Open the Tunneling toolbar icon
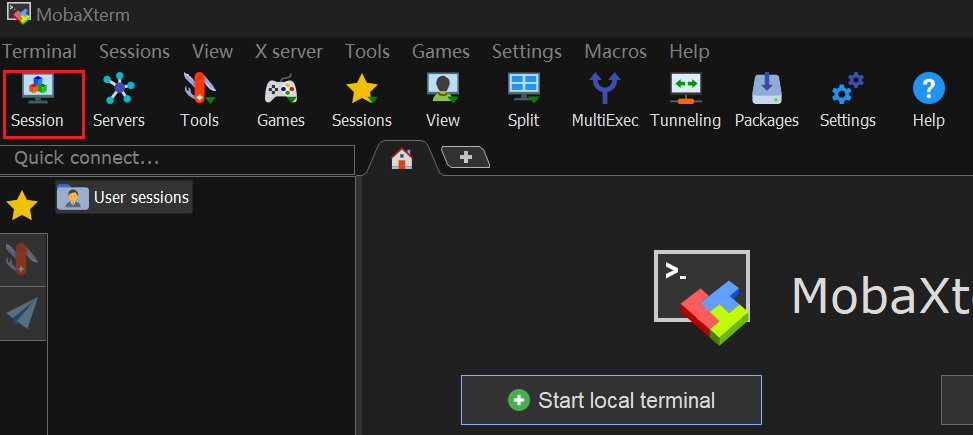This screenshot has width=973, height=435. point(686,102)
